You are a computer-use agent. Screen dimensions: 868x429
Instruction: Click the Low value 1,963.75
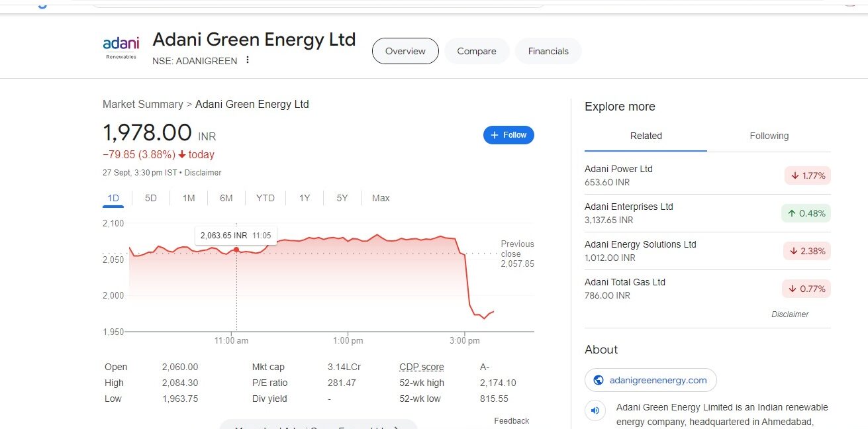pyautogui.click(x=180, y=399)
